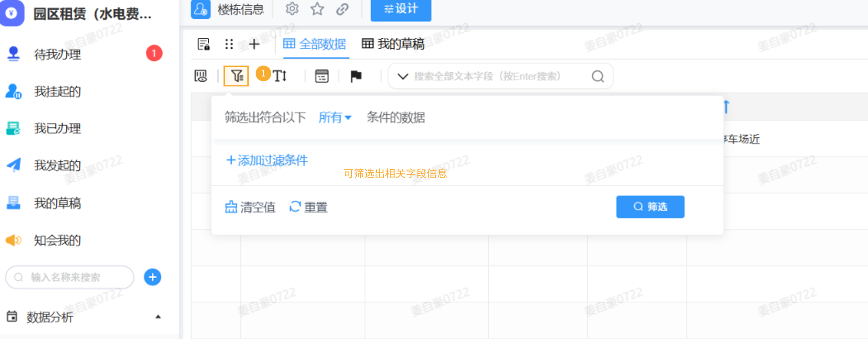Click the blue sort arrow in column header
This screenshot has width=868, height=339.
point(727,107)
